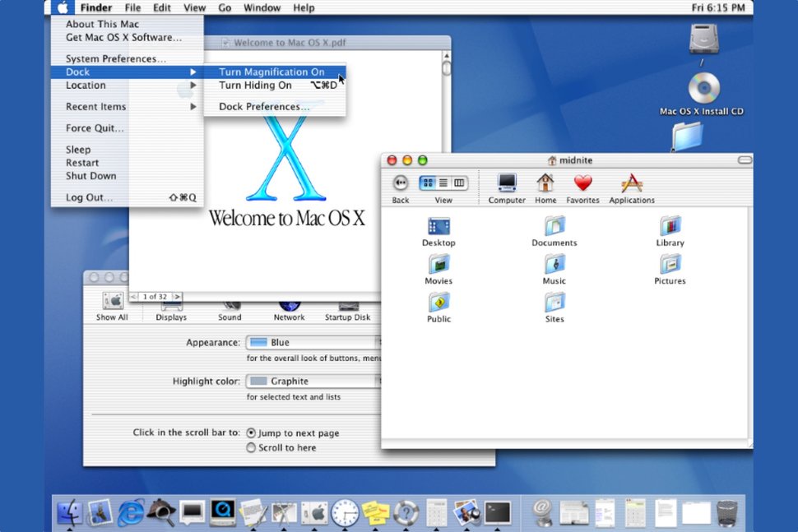Click the Finder Back button
Screen dimensions: 798x532
(x=401, y=183)
